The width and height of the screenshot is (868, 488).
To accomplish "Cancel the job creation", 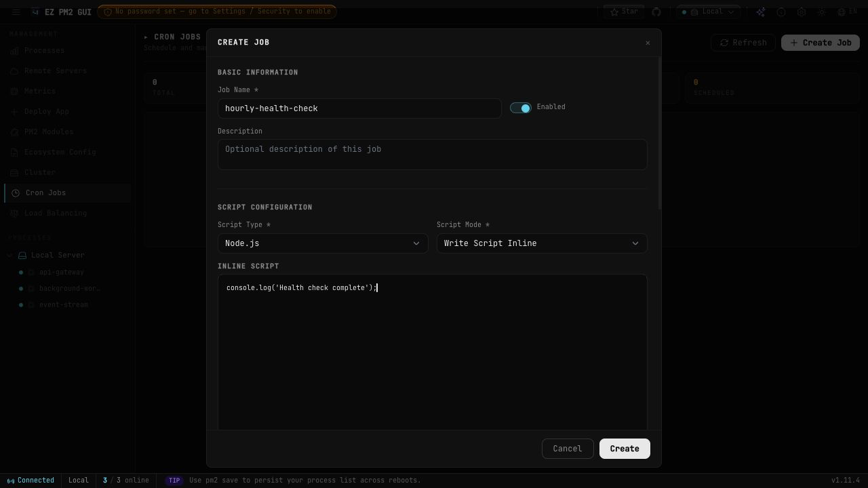I will (568, 449).
